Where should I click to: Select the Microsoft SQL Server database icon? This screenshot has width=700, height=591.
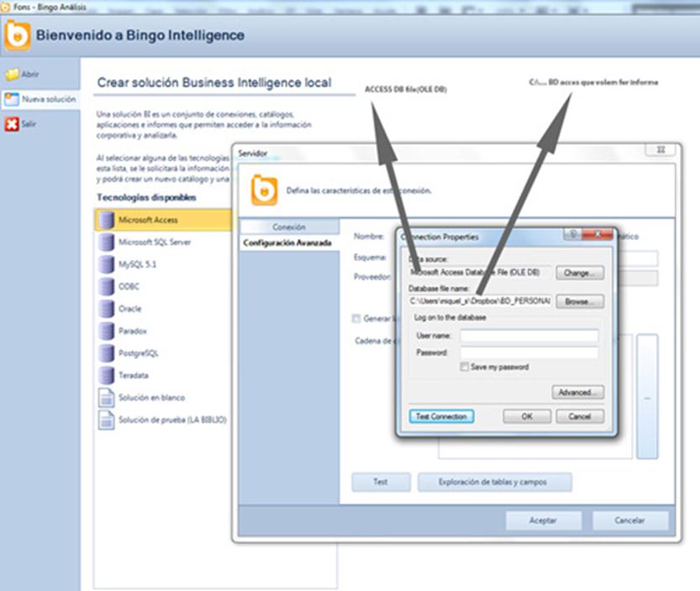coord(106,242)
